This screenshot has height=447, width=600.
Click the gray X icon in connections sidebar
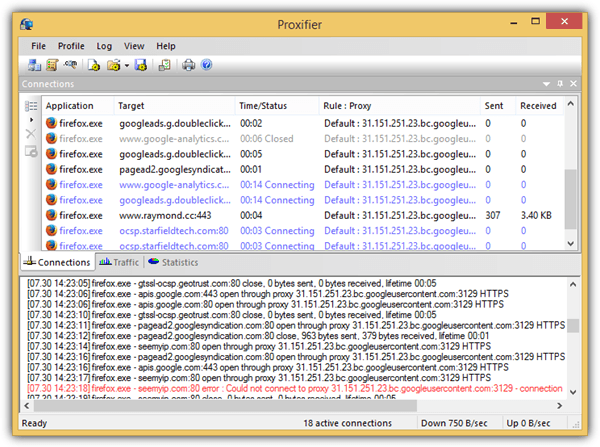31,134
